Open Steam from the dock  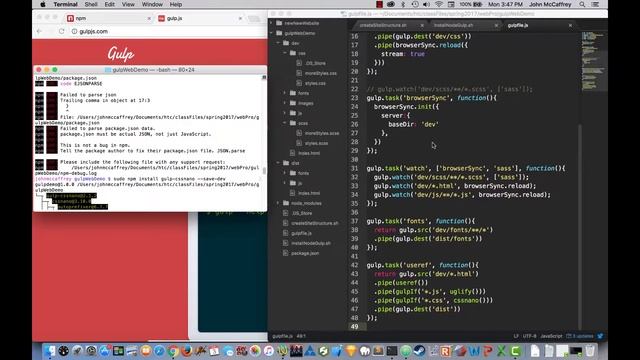419,351
